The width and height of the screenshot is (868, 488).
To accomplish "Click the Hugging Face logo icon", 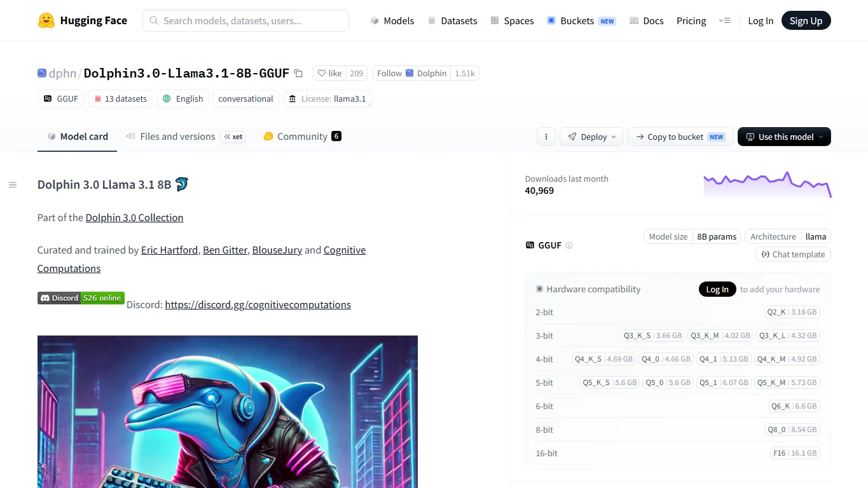I will (x=46, y=20).
